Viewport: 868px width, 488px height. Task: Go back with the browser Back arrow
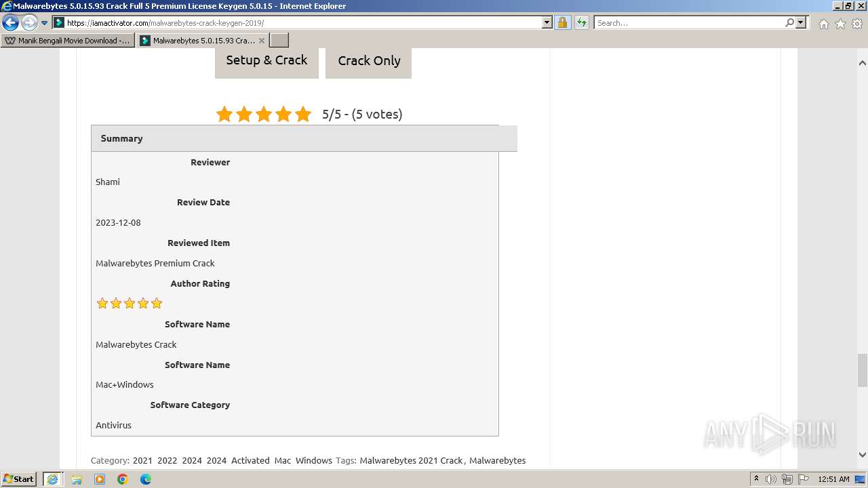coord(10,23)
